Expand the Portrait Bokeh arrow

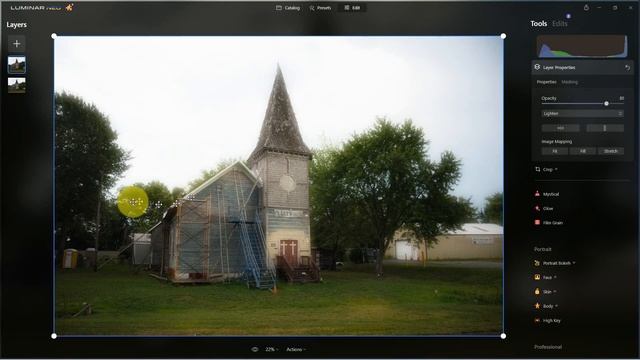pyautogui.click(x=574, y=263)
